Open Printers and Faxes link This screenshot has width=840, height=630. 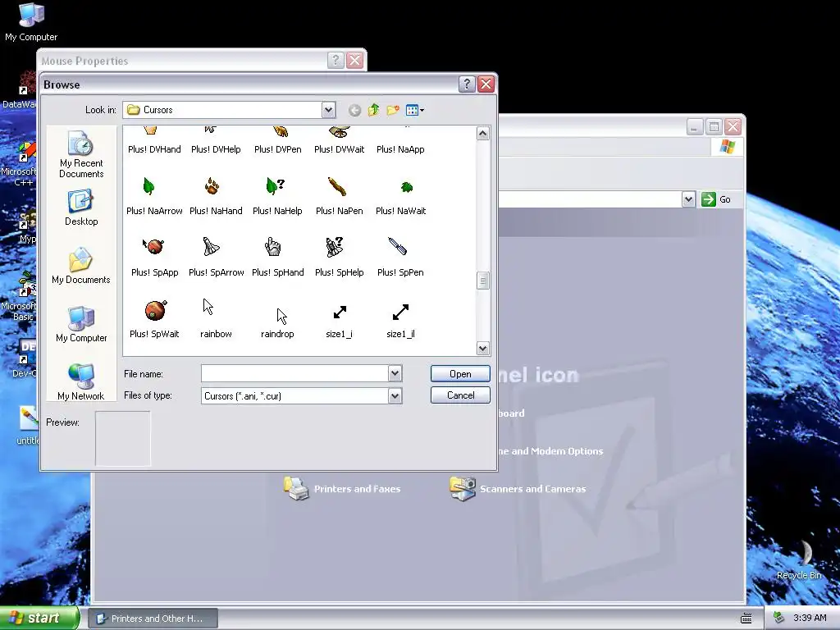(x=342, y=489)
